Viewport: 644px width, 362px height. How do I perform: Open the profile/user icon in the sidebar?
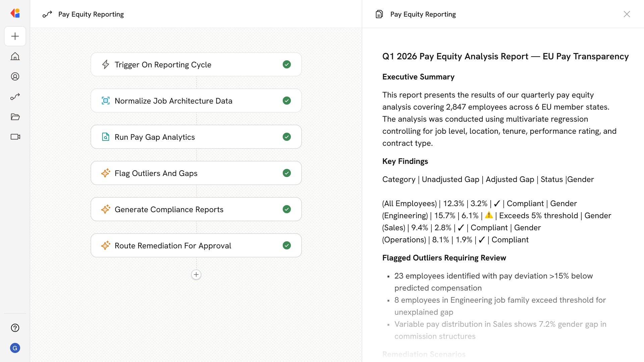click(x=15, y=76)
